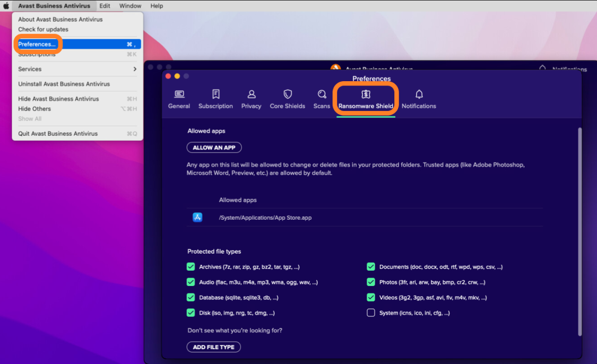
Task: Select the Core Shields shield icon
Action: click(x=288, y=94)
